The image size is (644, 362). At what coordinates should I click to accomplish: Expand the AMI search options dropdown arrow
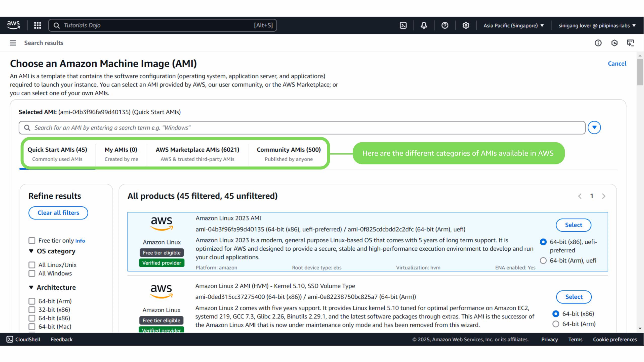594,128
